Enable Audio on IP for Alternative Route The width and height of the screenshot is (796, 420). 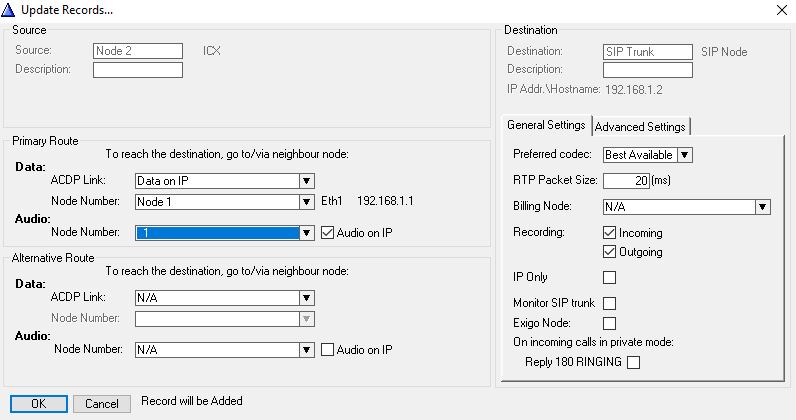pos(328,350)
